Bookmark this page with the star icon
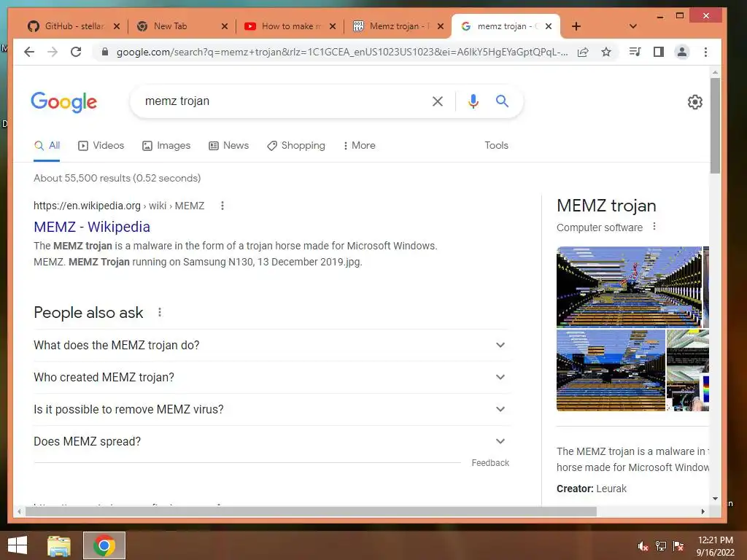The image size is (747, 560). pos(606,52)
